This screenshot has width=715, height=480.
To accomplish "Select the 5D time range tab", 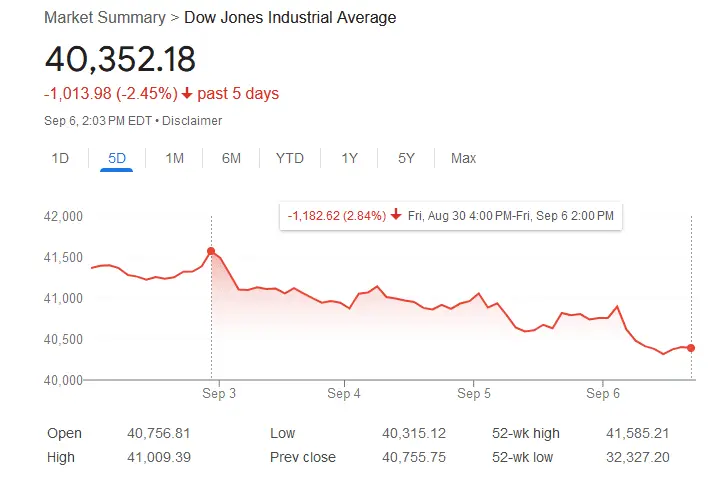I will [x=117, y=158].
